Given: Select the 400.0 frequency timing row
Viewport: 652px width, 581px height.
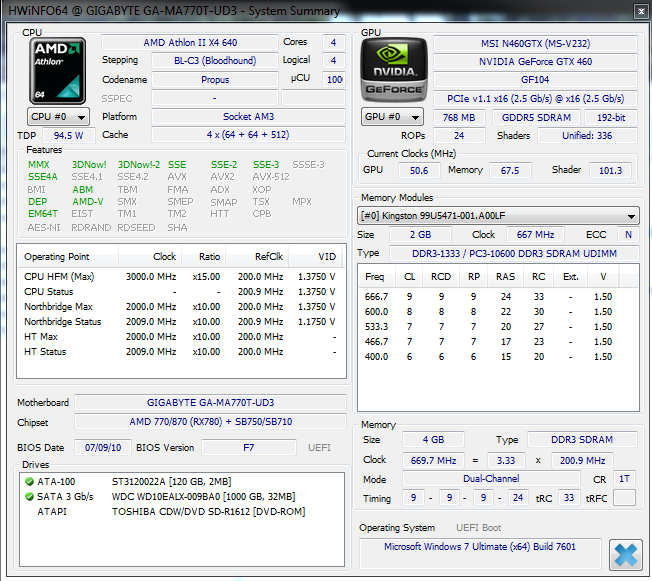Looking at the screenshot, I should coord(498,356).
